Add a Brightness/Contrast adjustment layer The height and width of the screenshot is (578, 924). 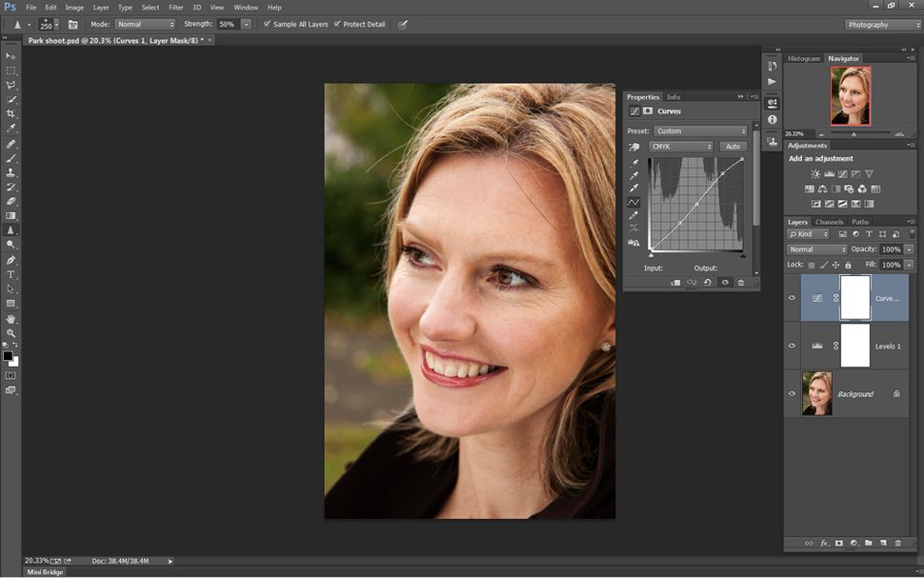[815, 173]
